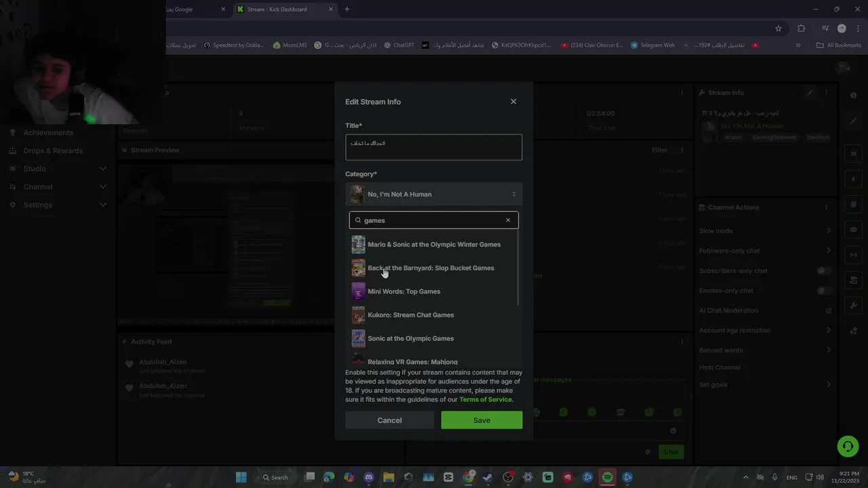Click Mini Words: Top Games thumbnail
The image size is (868, 488).
click(358, 291)
